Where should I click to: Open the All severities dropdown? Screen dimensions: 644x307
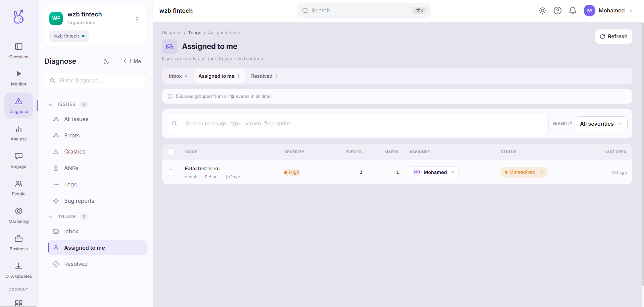tap(601, 124)
